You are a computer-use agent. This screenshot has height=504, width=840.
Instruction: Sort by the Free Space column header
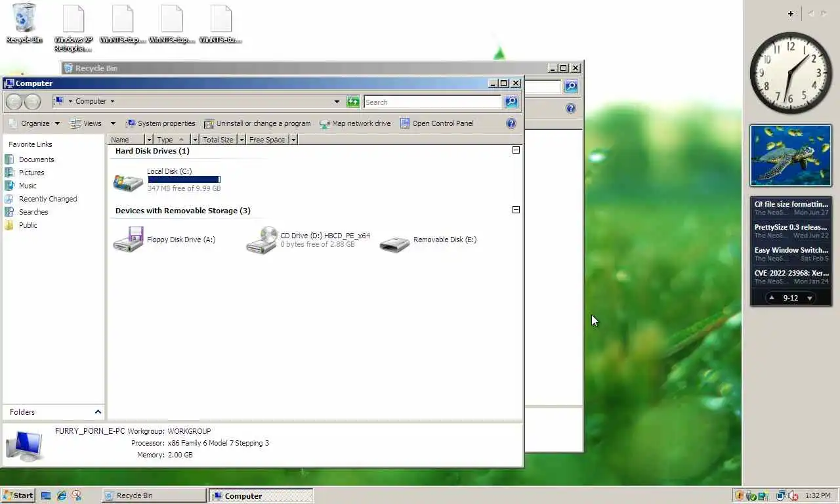coord(267,140)
